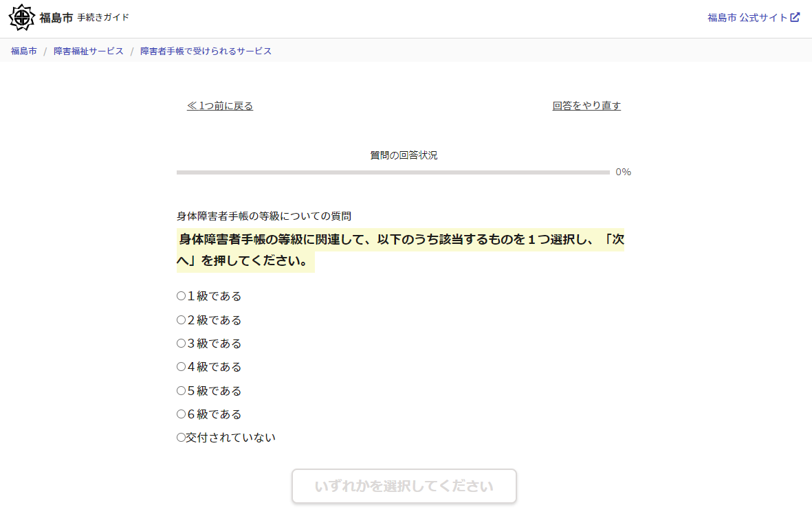This screenshot has width=812, height=516.
Task: Click the highlighted question text about 等級
Action: pyautogui.click(x=400, y=250)
